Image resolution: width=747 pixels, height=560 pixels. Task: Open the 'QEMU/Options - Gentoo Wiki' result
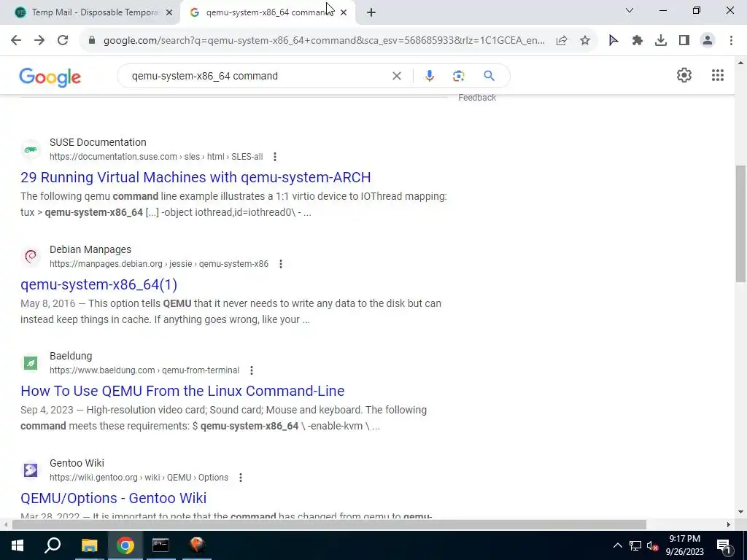(113, 498)
